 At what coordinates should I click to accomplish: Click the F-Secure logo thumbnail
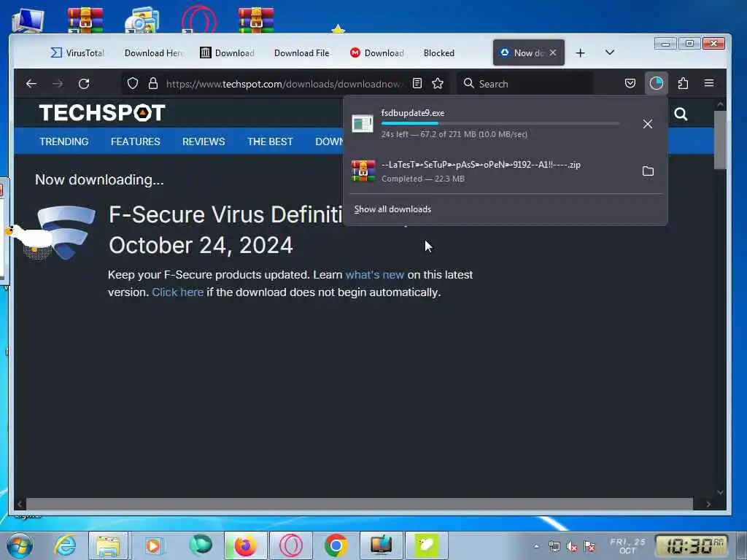click(x=66, y=233)
